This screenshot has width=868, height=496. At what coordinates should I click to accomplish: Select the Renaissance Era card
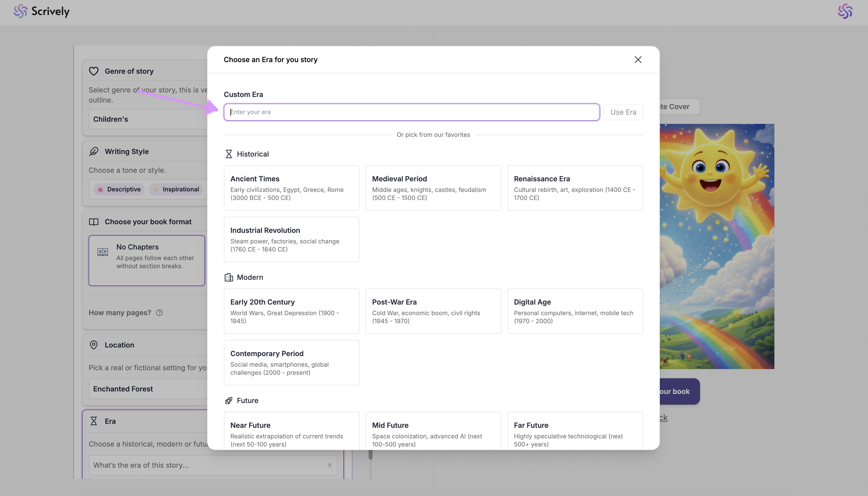coord(575,188)
